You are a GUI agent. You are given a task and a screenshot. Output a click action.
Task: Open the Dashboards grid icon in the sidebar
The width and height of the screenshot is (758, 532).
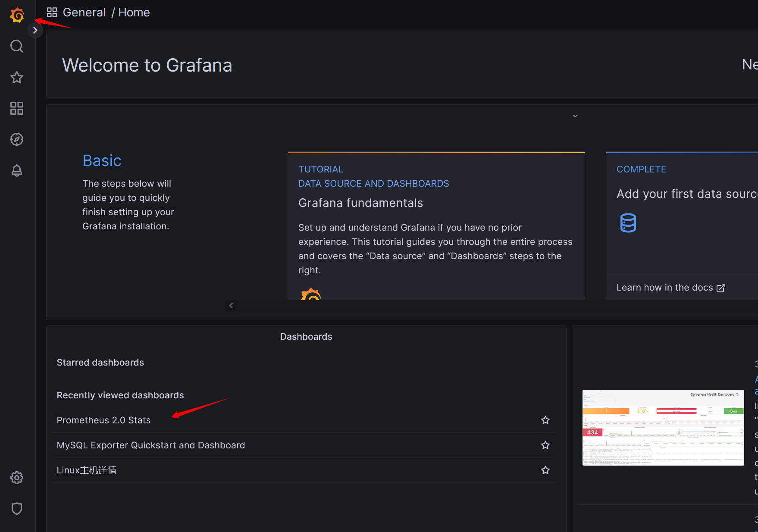click(17, 108)
